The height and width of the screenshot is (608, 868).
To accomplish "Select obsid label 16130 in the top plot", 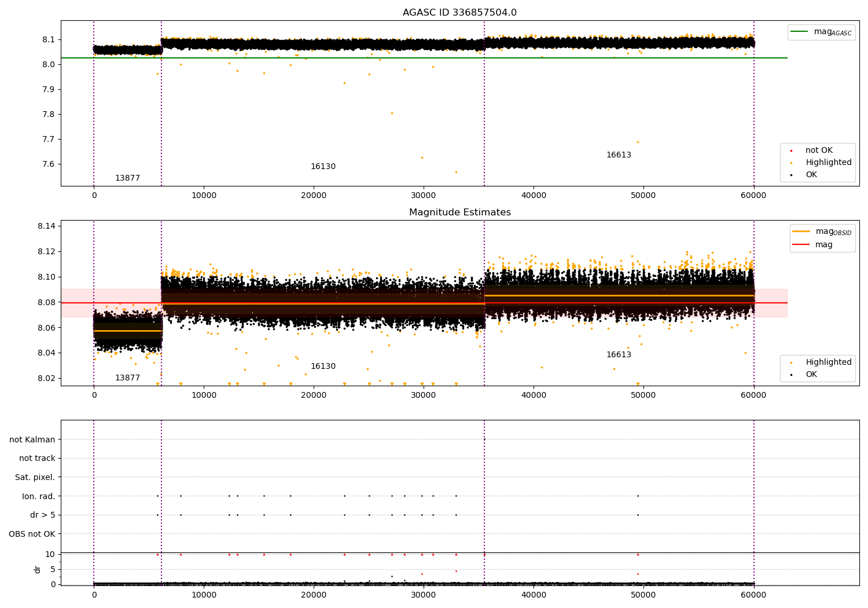I will (323, 167).
